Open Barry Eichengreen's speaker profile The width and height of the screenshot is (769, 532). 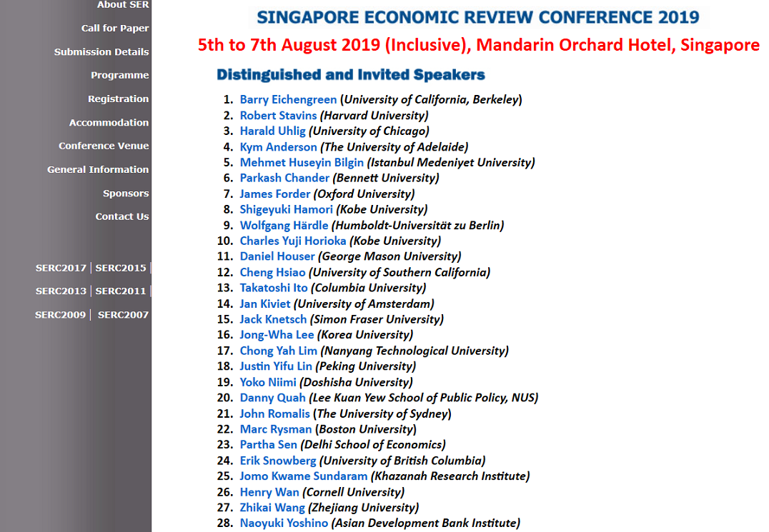[288, 99]
